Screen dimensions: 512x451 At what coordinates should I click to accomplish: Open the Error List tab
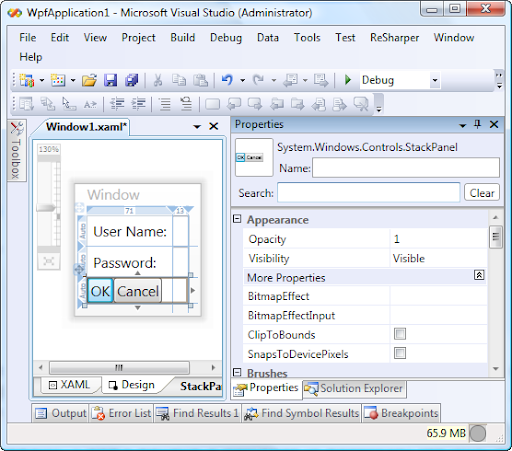coord(121,413)
